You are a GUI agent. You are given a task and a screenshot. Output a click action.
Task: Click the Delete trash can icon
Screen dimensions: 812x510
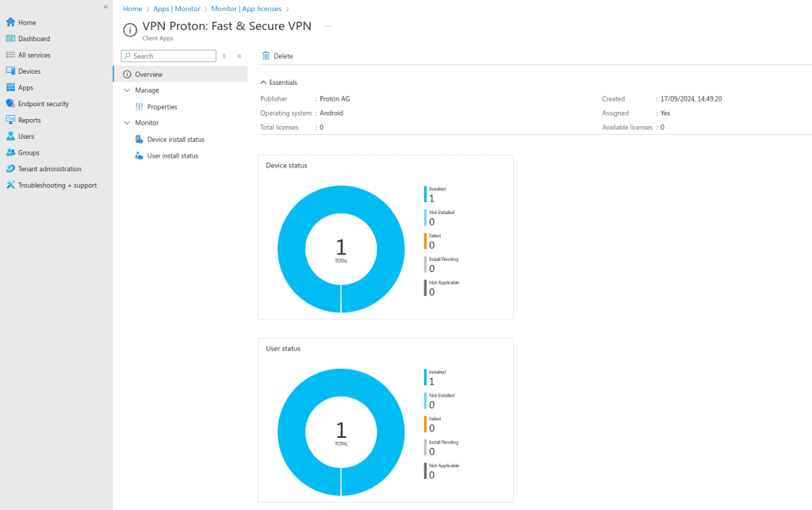[266, 56]
